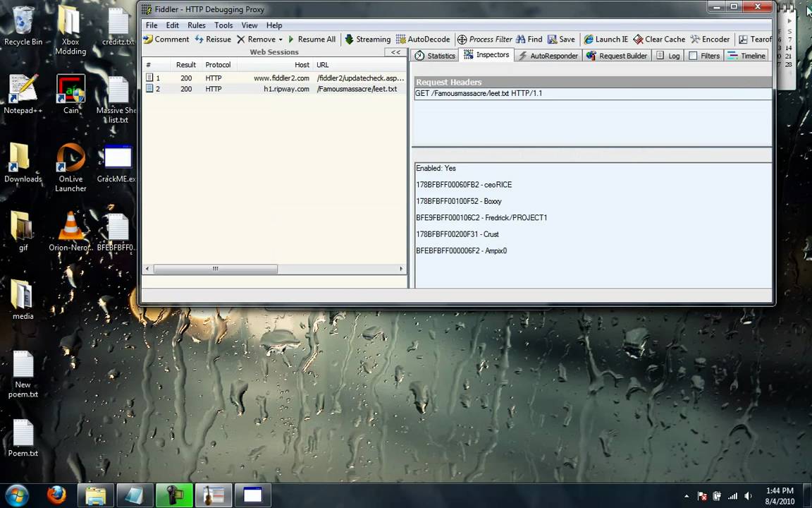The width and height of the screenshot is (812, 508).
Task: Sort sessions by Host column
Action: (x=274, y=65)
